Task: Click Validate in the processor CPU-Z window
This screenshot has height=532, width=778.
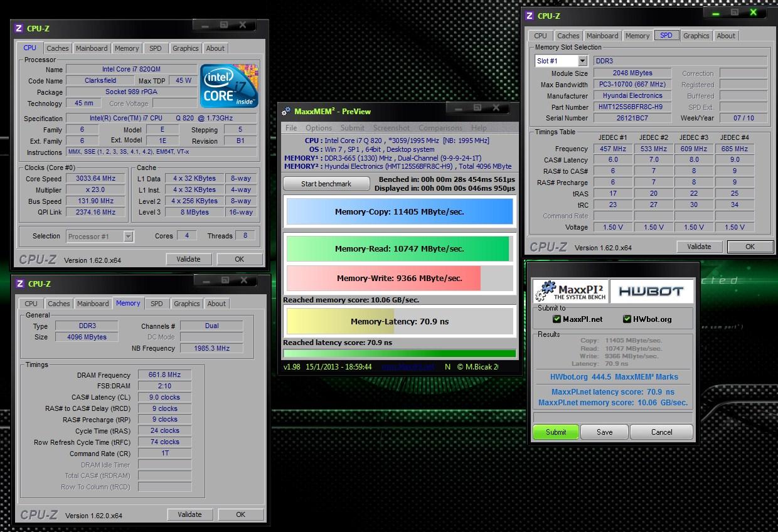Action: 188,258
